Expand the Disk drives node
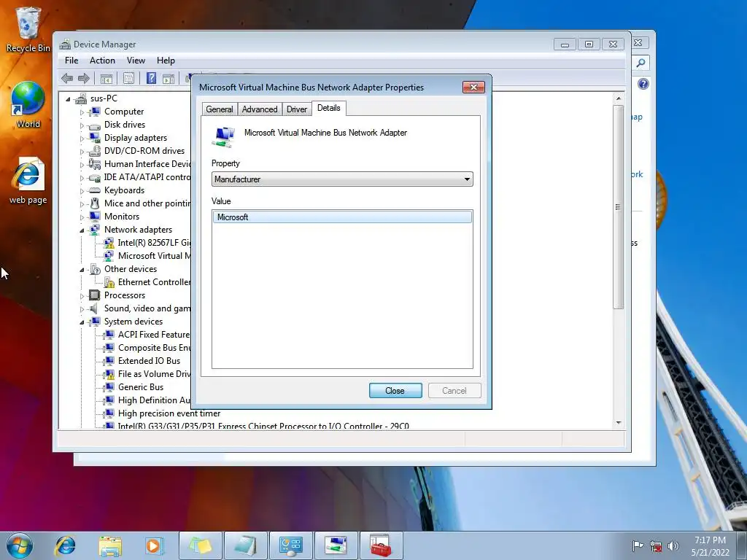The height and width of the screenshot is (560, 747). click(x=82, y=125)
